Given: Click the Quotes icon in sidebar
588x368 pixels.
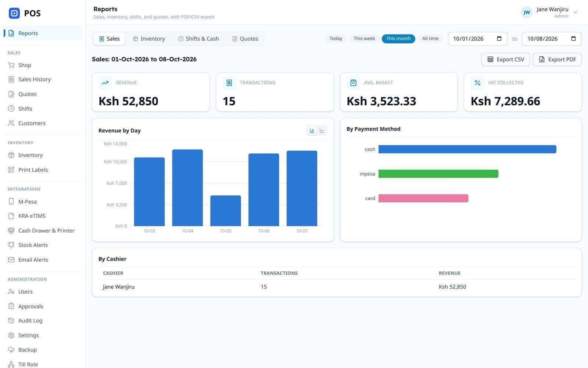Looking at the screenshot, I should (x=11, y=94).
